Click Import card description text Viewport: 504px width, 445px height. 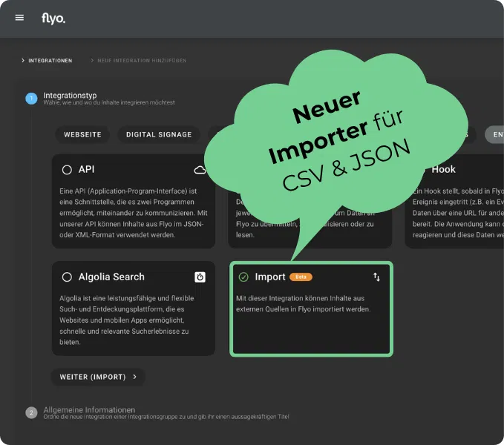click(x=303, y=304)
